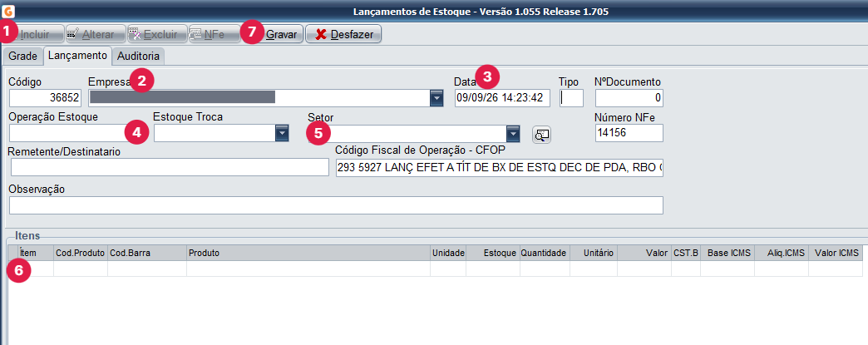Open the Auditoria tab
The width and height of the screenshot is (868, 345).
coord(138,56)
